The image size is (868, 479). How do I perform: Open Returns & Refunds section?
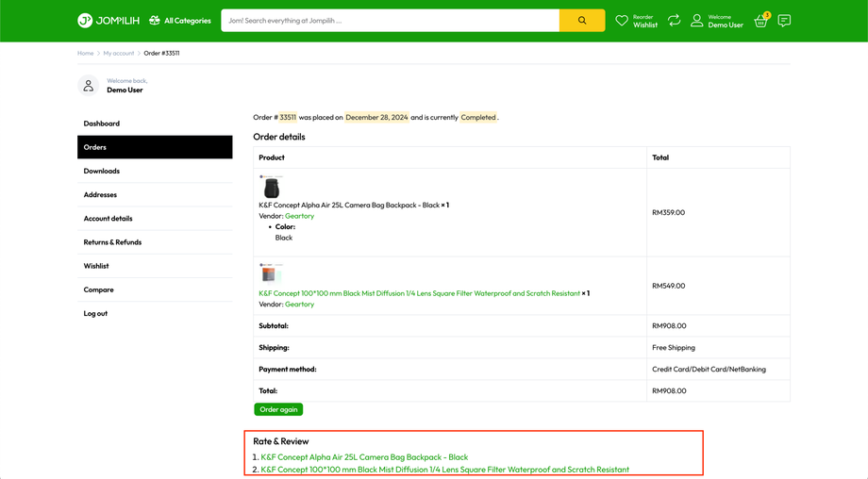tap(112, 242)
